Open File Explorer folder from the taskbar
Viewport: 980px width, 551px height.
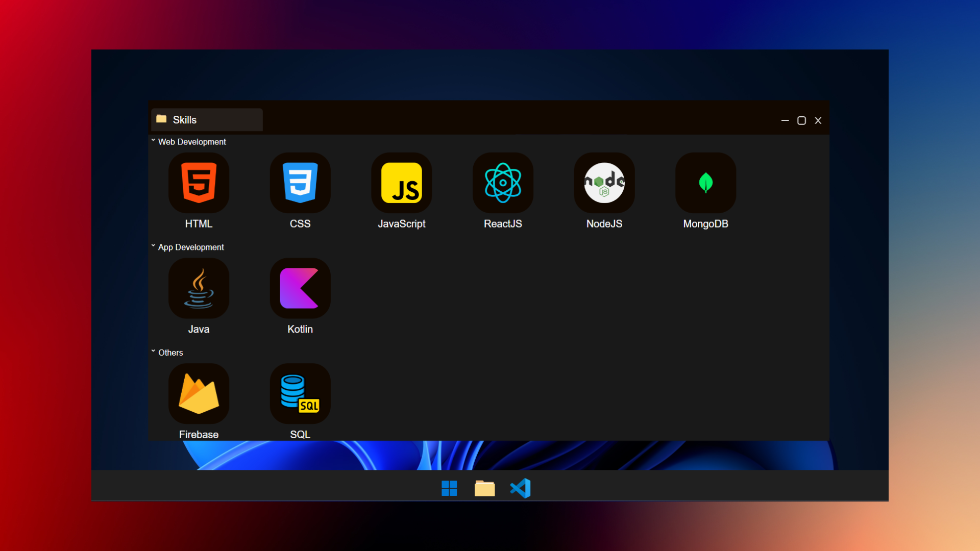(x=484, y=488)
